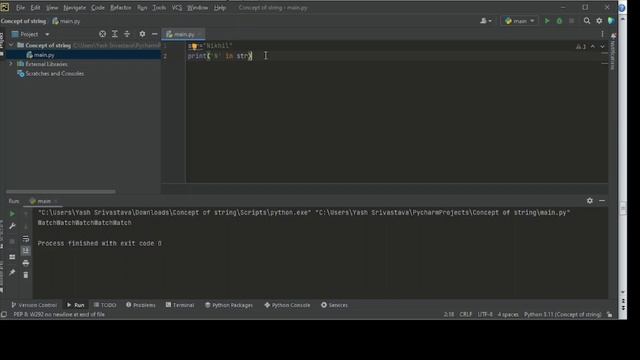Viewport: 640px width, 360px height.
Task: Click restore layout icon in Run panel
Action: click(x=12, y=257)
